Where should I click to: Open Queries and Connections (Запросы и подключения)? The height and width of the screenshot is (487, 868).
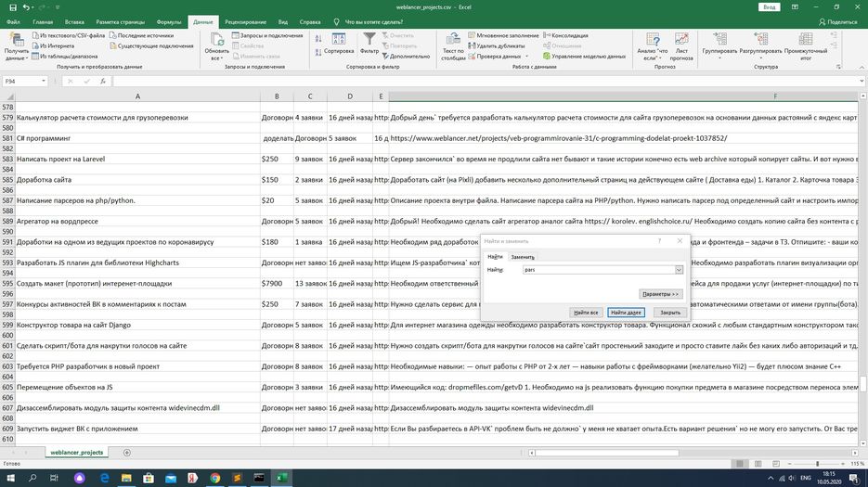coord(267,35)
